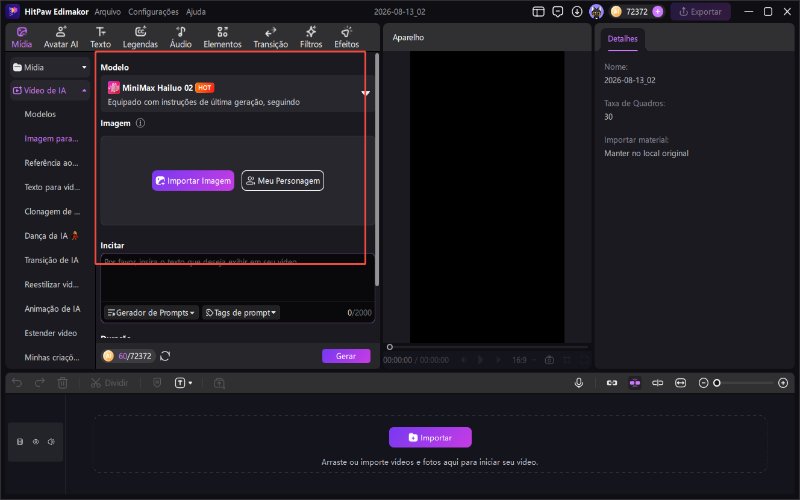Toggle track visibility eye icon

[36, 442]
